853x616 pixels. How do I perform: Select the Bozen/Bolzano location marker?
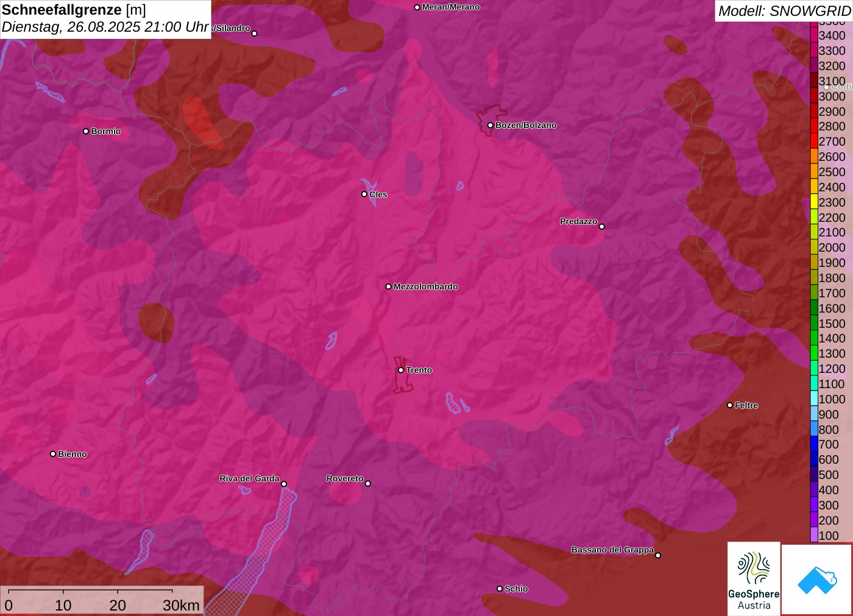pyautogui.click(x=490, y=126)
